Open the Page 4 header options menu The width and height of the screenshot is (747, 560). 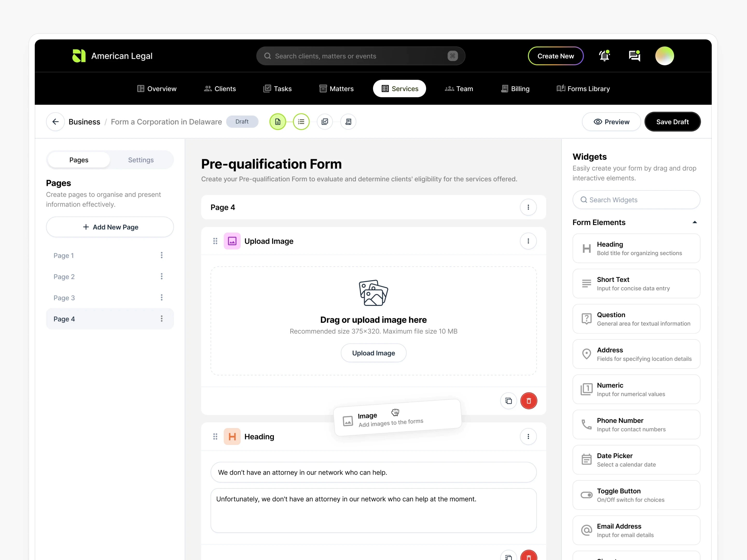click(x=528, y=207)
